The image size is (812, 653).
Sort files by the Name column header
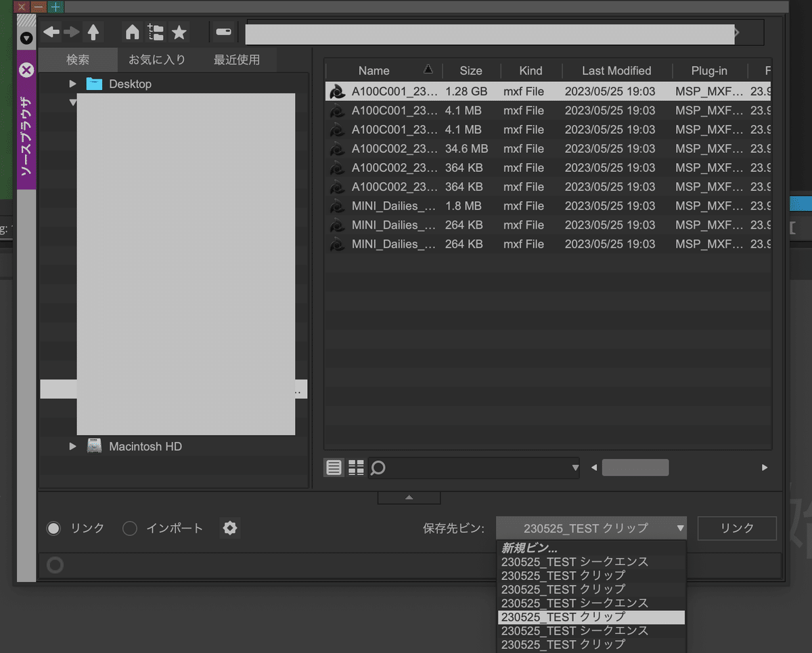(374, 70)
